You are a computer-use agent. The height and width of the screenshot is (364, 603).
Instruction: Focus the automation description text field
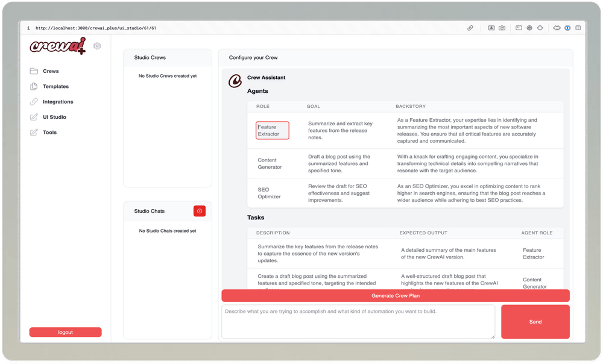(358, 322)
